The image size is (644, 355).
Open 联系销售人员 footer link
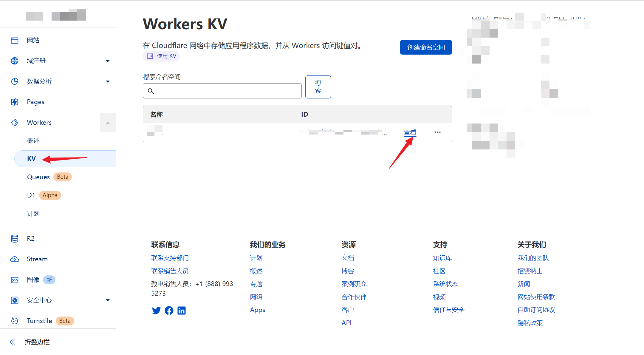point(170,271)
